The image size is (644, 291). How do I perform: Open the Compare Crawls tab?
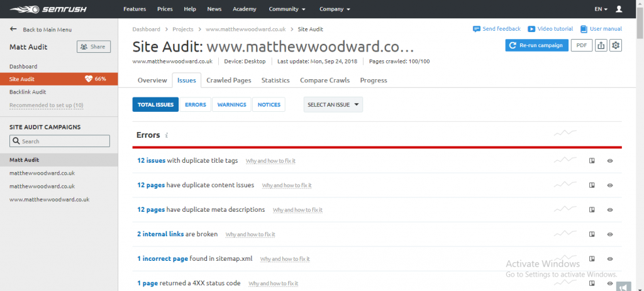325,80
